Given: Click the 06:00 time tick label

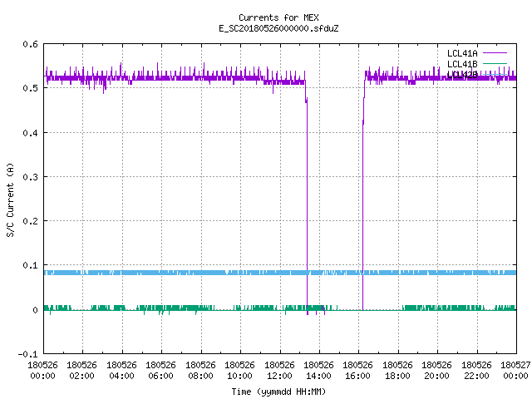Looking at the screenshot, I should [x=160, y=376].
